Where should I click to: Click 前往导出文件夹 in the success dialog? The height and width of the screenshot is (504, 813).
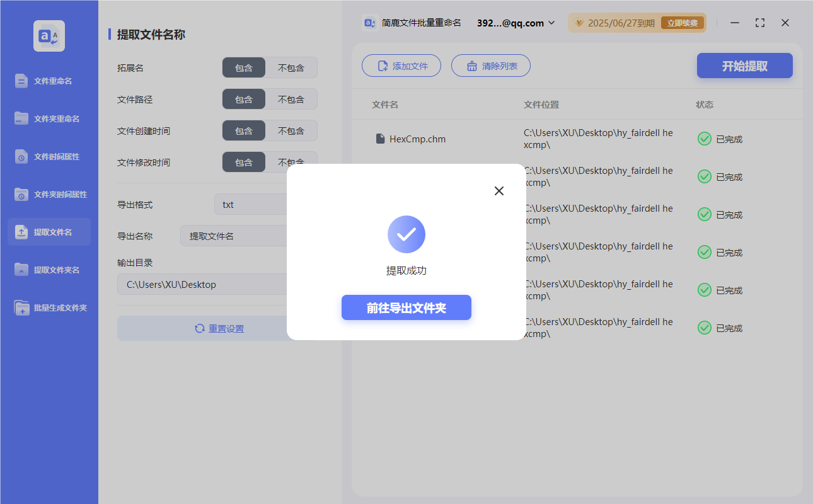point(407,307)
